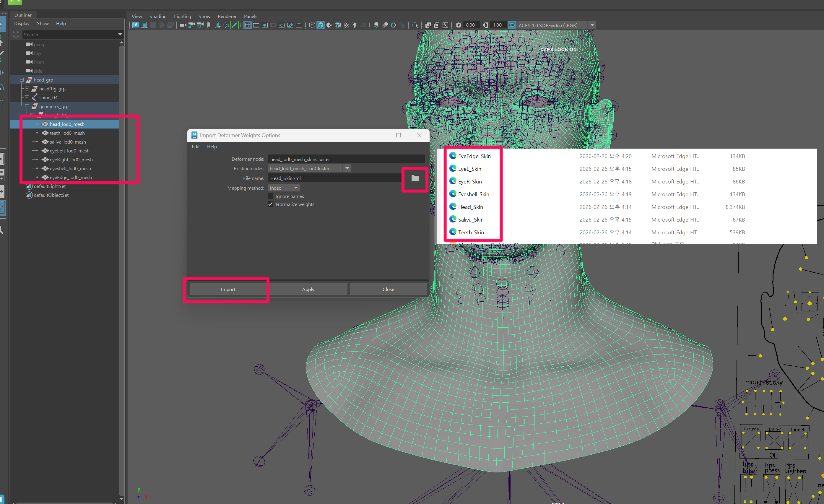
Task: Click the exposure 0.00 value field
Action: 470,25
